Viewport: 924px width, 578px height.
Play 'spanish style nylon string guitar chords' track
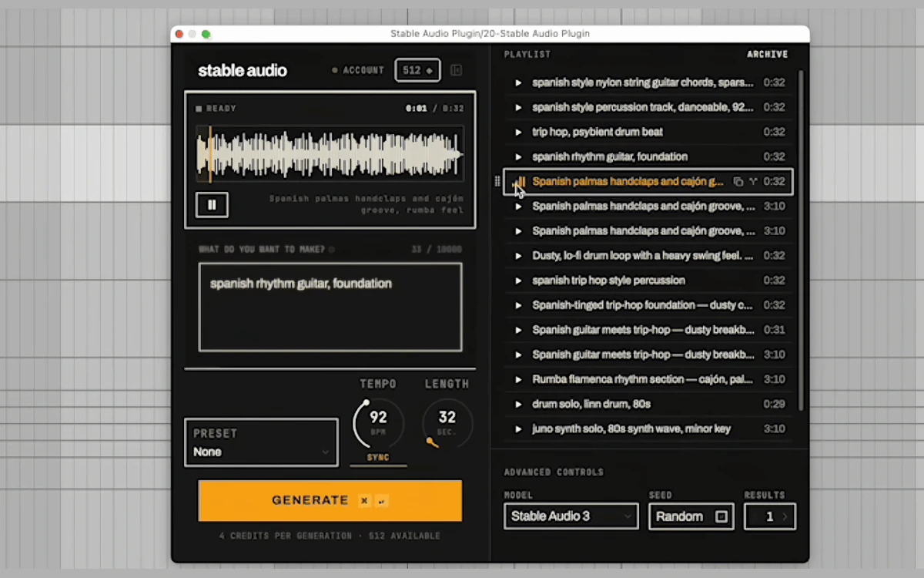point(518,82)
